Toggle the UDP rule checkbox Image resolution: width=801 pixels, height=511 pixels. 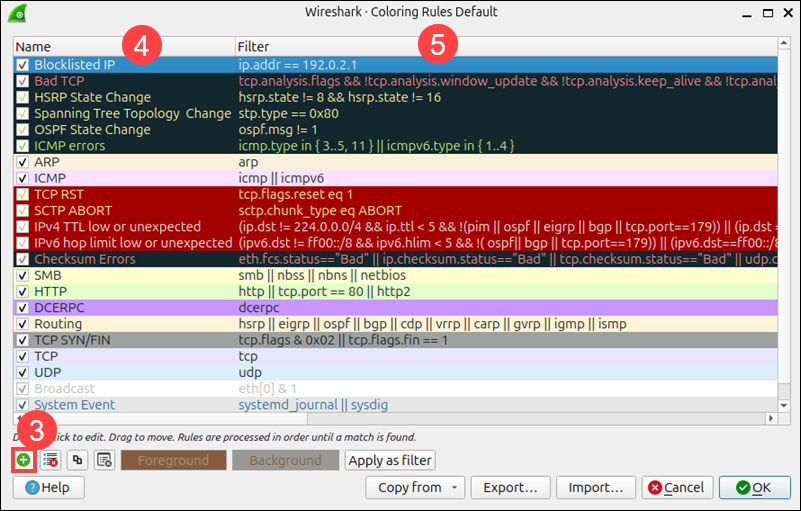tap(22, 373)
